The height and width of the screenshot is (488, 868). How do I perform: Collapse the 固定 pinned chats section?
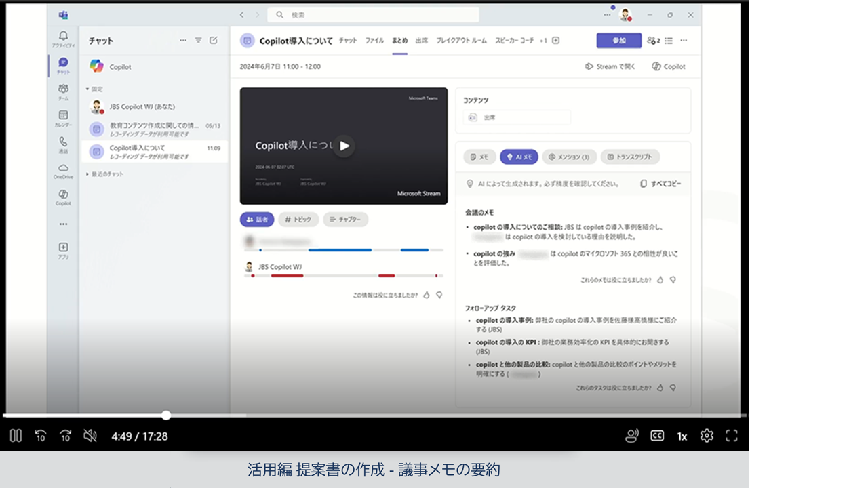pos(95,89)
